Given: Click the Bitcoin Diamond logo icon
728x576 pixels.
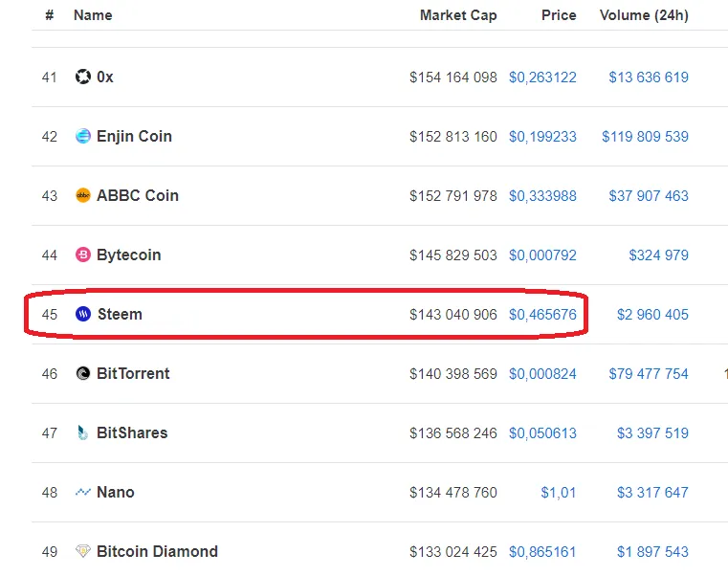Looking at the screenshot, I should (83, 551).
